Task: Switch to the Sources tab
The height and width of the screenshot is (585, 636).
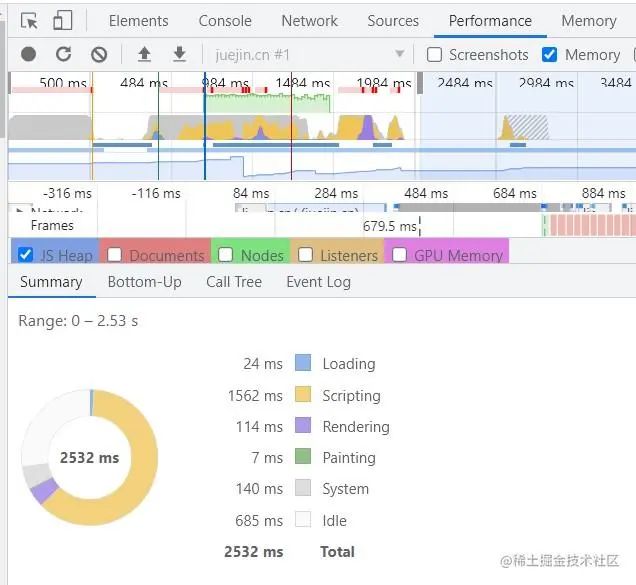Action: (393, 21)
